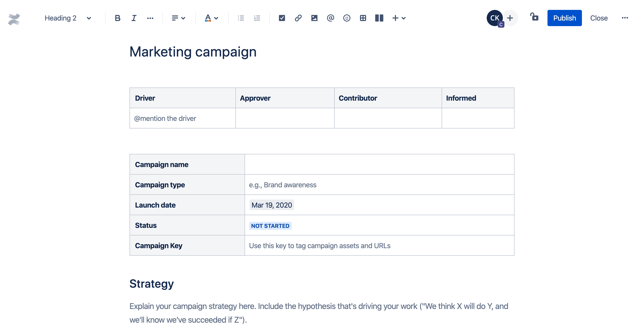This screenshot has height=329, width=644.
Task: Open the Heading 2 style dropdown
Action: click(67, 18)
